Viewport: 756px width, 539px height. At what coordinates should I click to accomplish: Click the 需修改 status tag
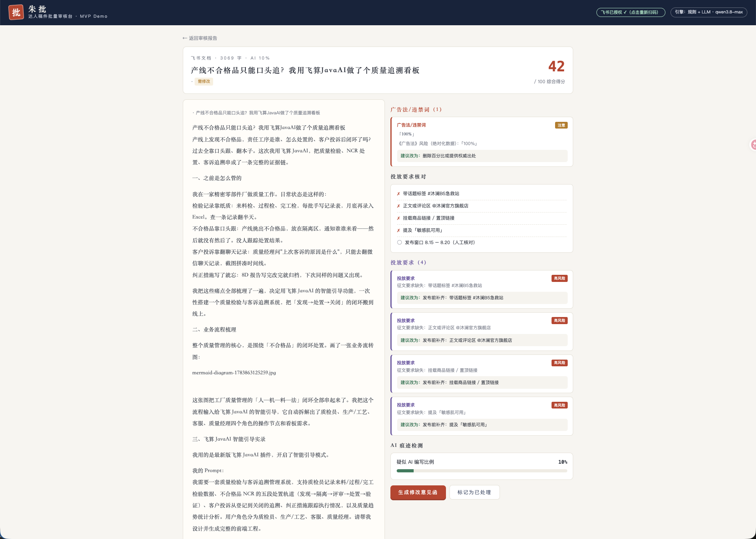204,82
